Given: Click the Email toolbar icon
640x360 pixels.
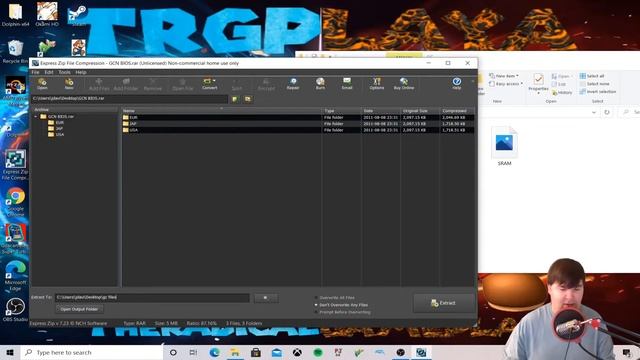Looking at the screenshot, I should point(347,84).
